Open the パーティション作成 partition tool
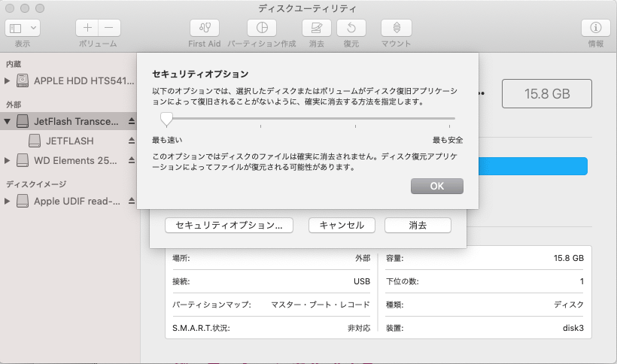 [x=262, y=28]
